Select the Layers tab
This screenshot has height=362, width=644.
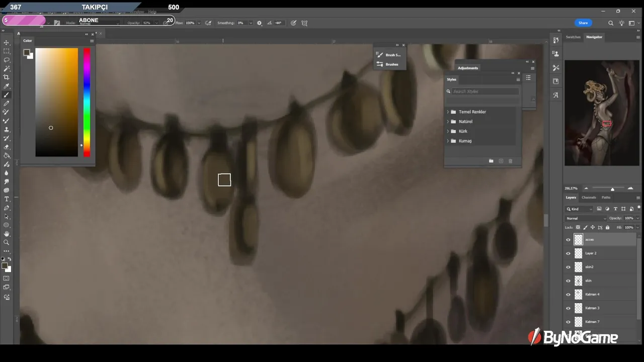click(x=571, y=197)
